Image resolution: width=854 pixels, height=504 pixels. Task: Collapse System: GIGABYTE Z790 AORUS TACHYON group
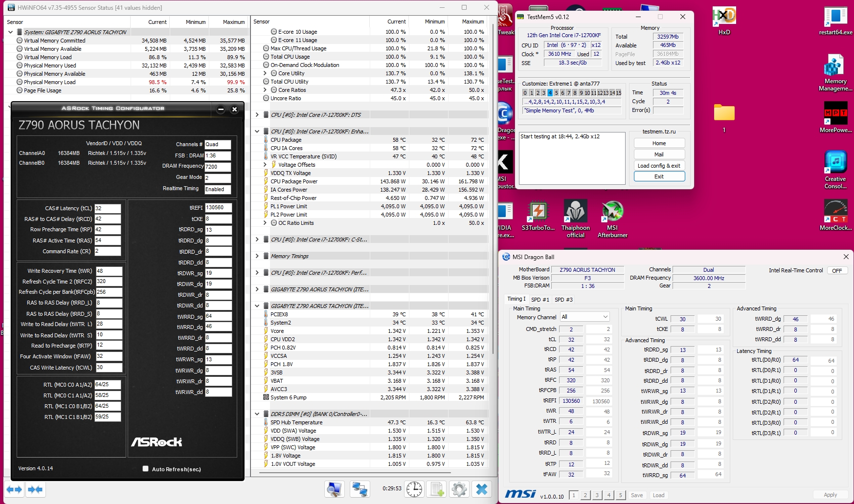click(11, 32)
